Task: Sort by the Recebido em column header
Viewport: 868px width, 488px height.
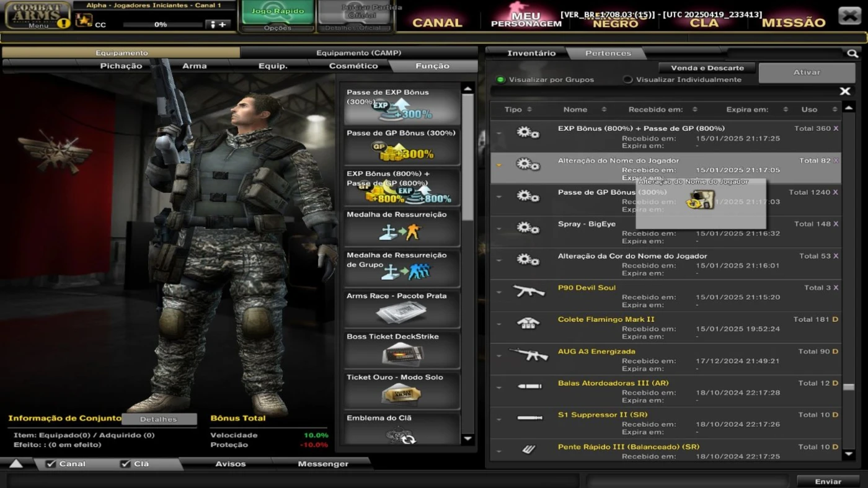Action: pyautogui.click(x=662, y=110)
